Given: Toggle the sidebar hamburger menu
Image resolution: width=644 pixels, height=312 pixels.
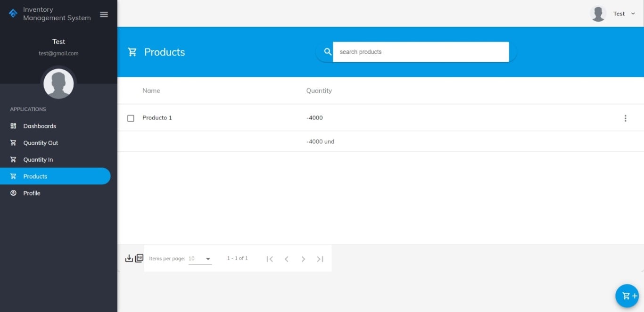Looking at the screenshot, I should tap(104, 15).
